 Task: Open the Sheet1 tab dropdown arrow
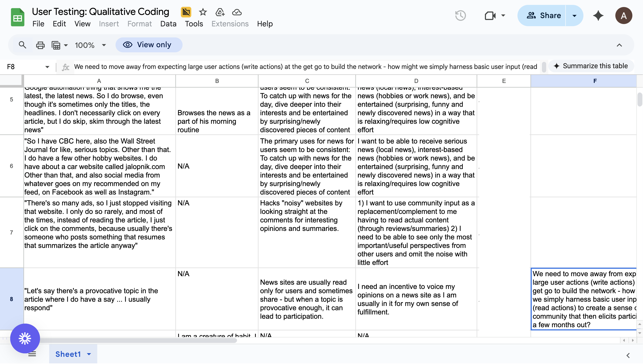89,354
